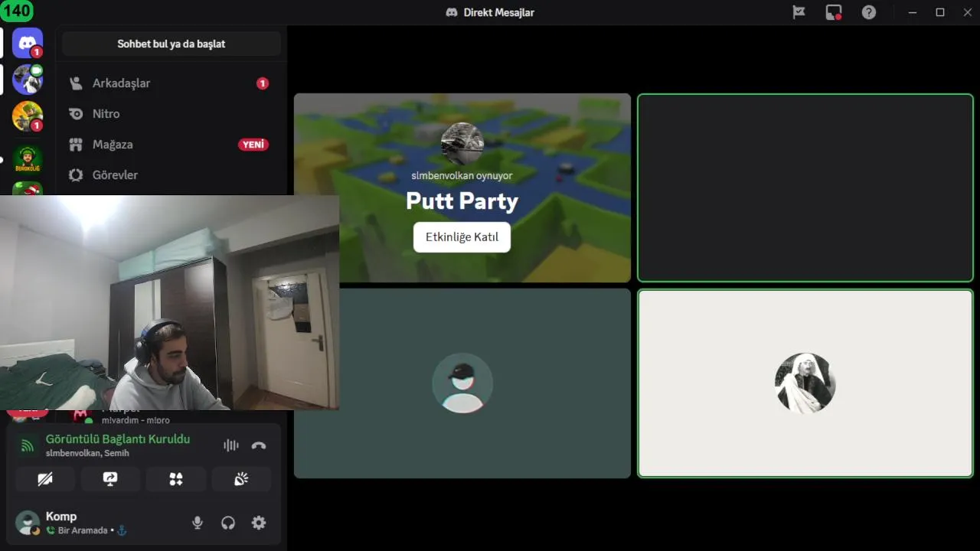Disconnect the call with the hang-up icon
The image size is (980, 551).
(259, 445)
